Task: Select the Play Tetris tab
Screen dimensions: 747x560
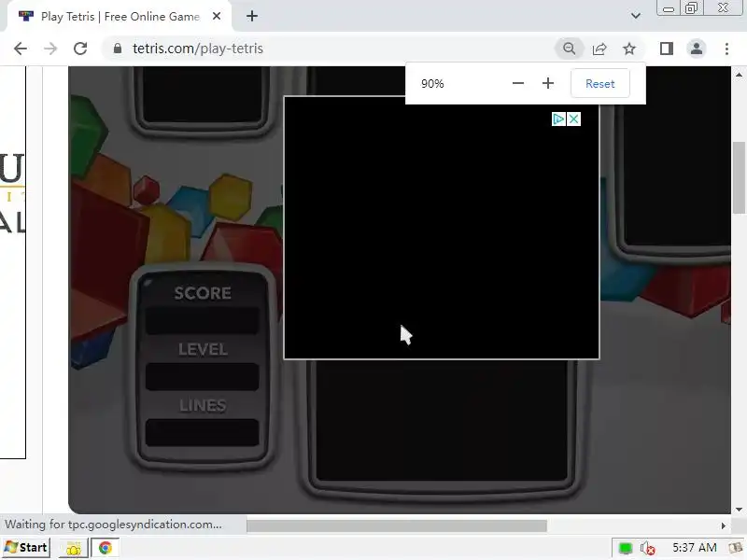Action: tap(120, 17)
